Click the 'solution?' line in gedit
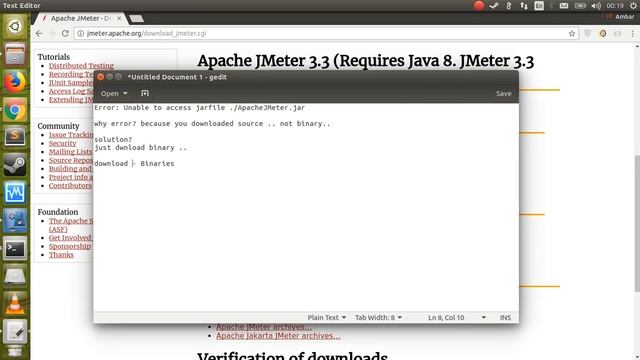Screen dimensions: 640x360 point(113,140)
